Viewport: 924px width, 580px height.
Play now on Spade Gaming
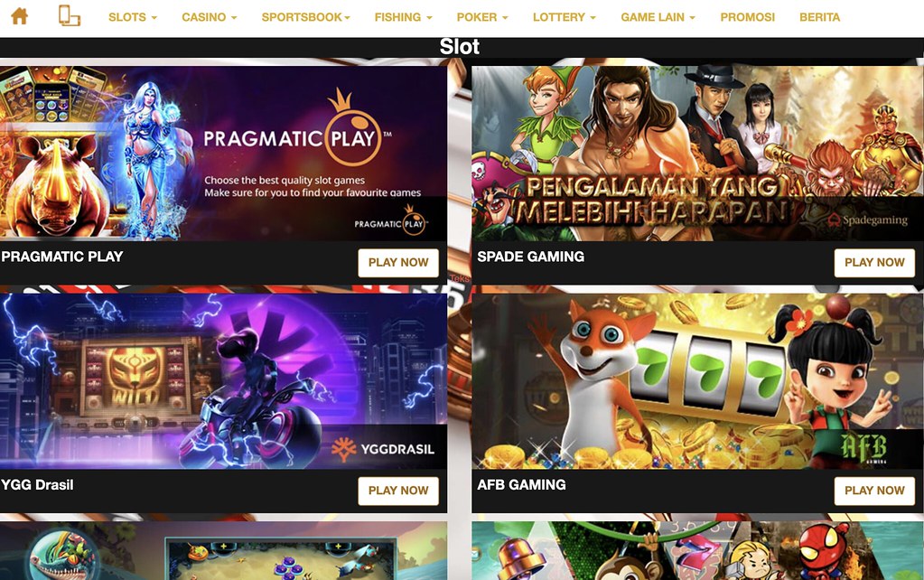tap(874, 263)
